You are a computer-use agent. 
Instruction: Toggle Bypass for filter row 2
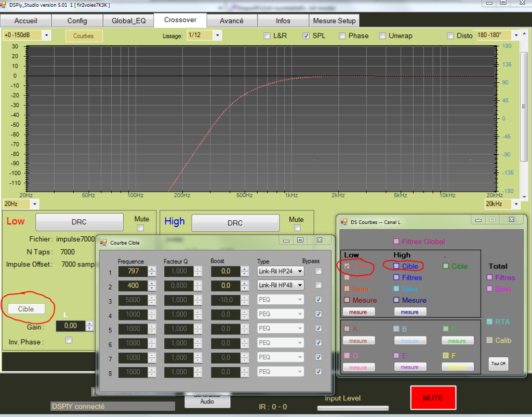point(318,285)
